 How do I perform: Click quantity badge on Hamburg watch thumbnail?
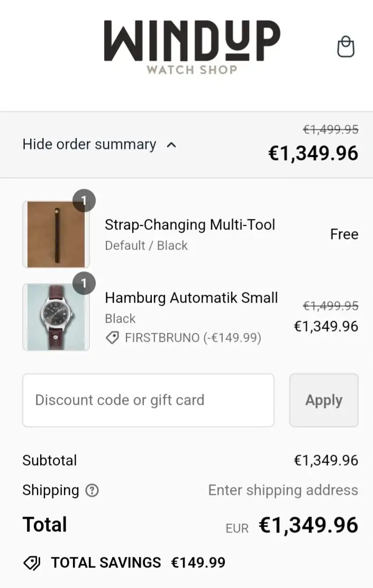point(84,283)
